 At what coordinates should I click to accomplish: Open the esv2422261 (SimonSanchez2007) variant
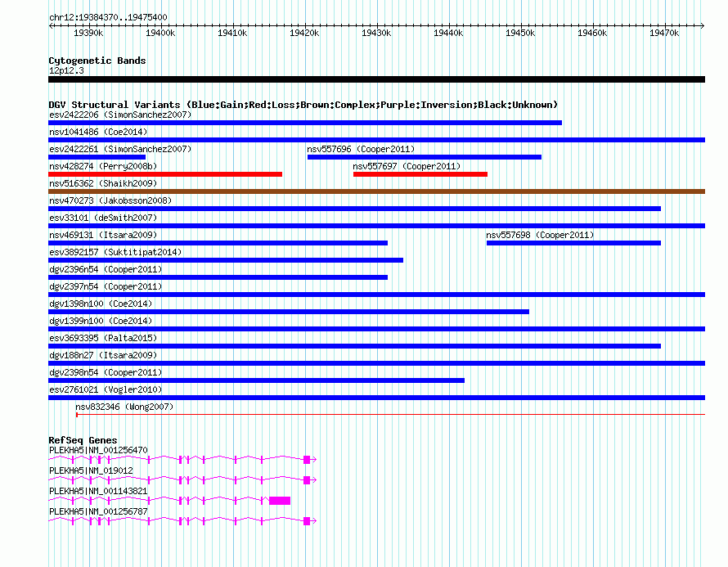coord(120,149)
